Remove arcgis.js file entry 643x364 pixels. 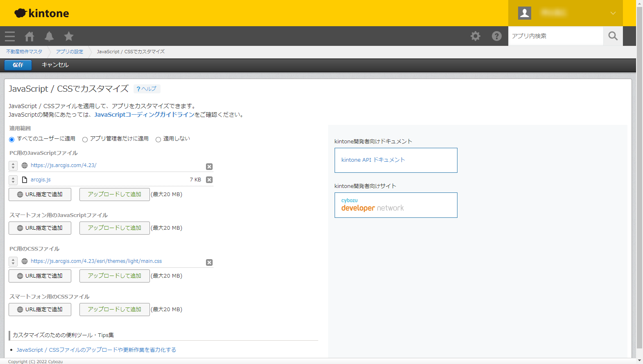click(209, 180)
